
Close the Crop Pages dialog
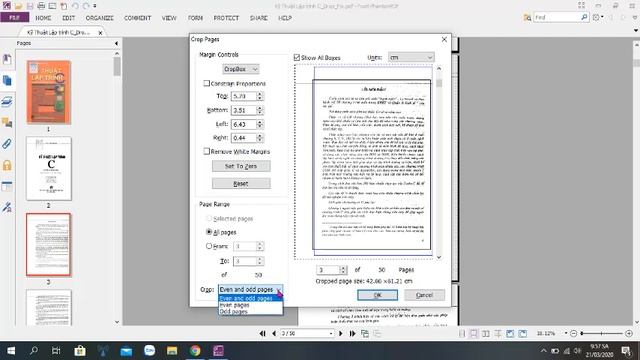coord(444,39)
